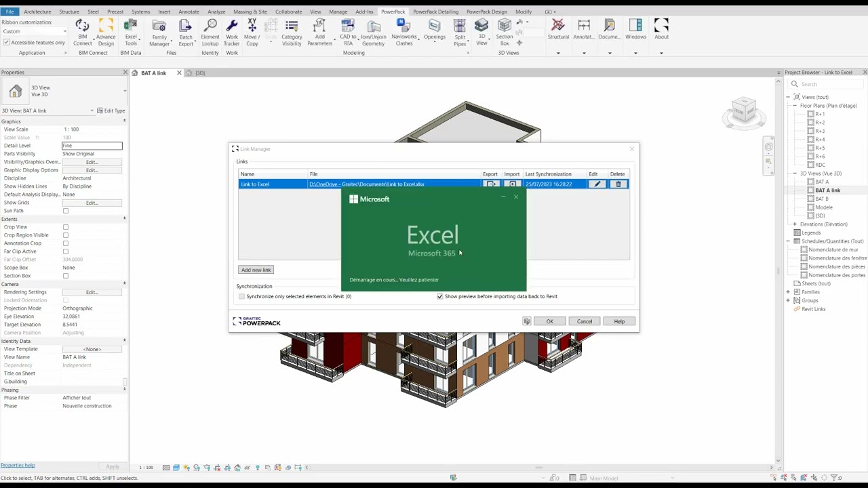The width and height of the screenshot is (868, 488).
Task: Select BAT B in the Project Browser
Action: [x=822, y=199]
